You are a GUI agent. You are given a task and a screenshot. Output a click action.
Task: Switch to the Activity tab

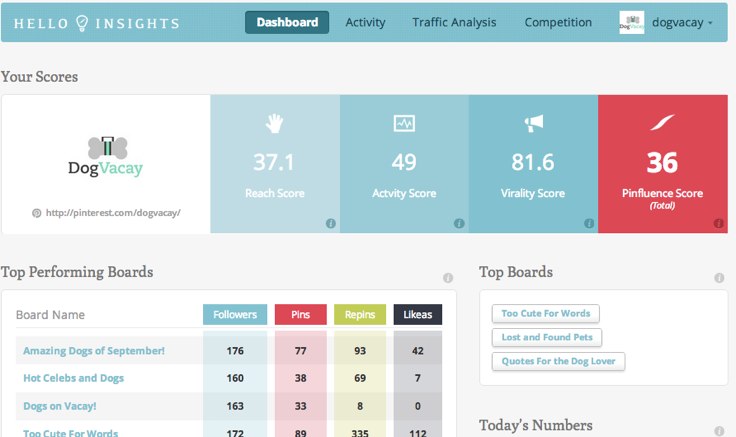365,23
